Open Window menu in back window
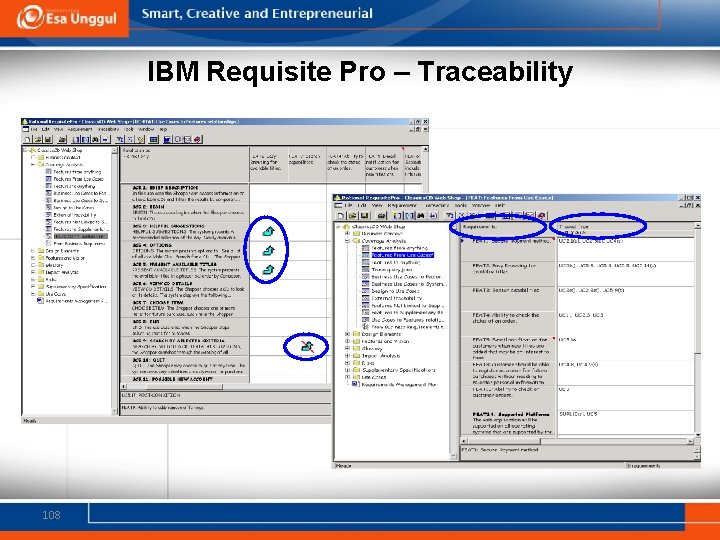 click(x=146, y=129)
